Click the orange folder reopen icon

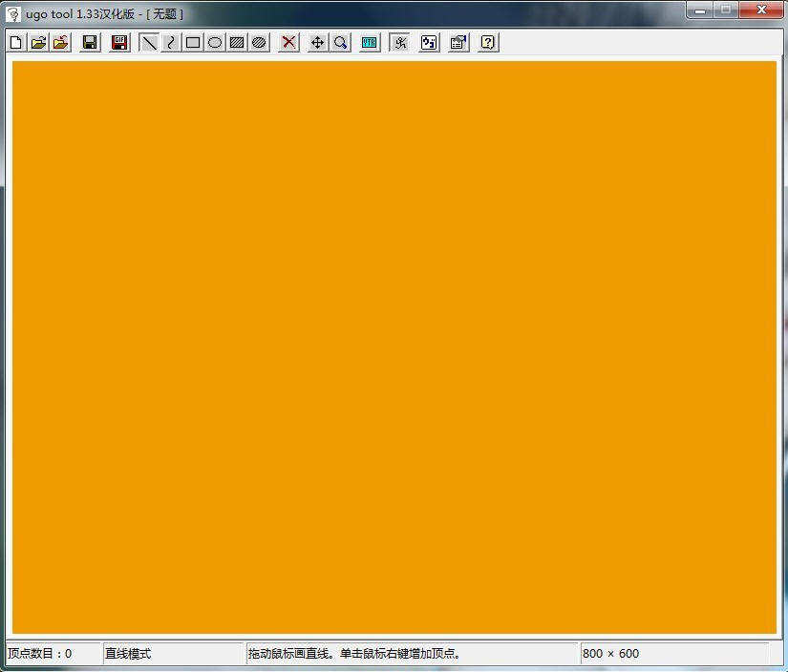[60, 43]
